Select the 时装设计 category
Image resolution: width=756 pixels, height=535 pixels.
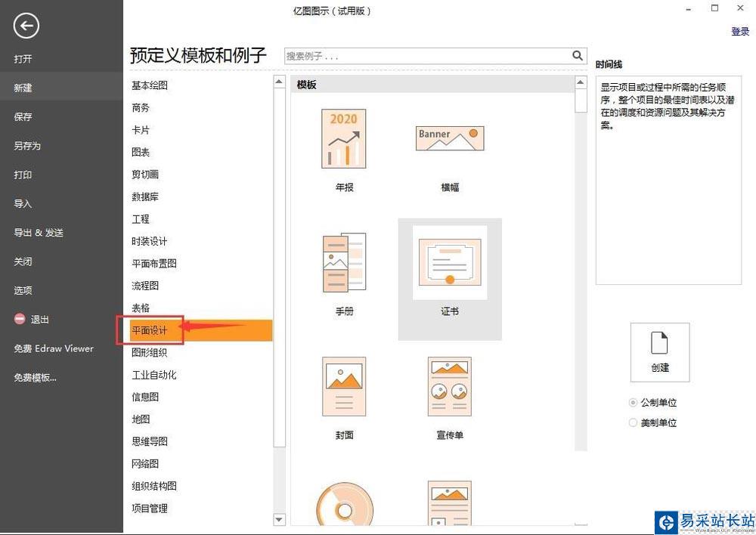pyautogui.click(x=150, y=241)
